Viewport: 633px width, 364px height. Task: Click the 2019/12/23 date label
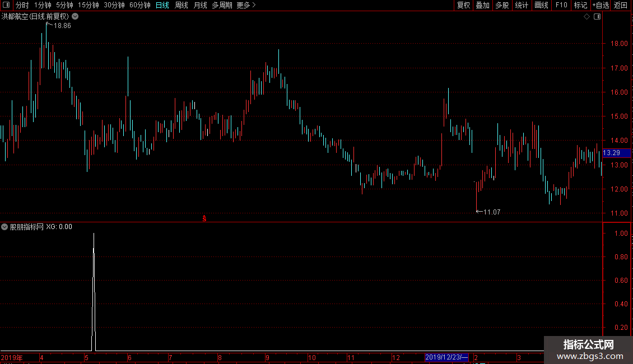point(446,357)
